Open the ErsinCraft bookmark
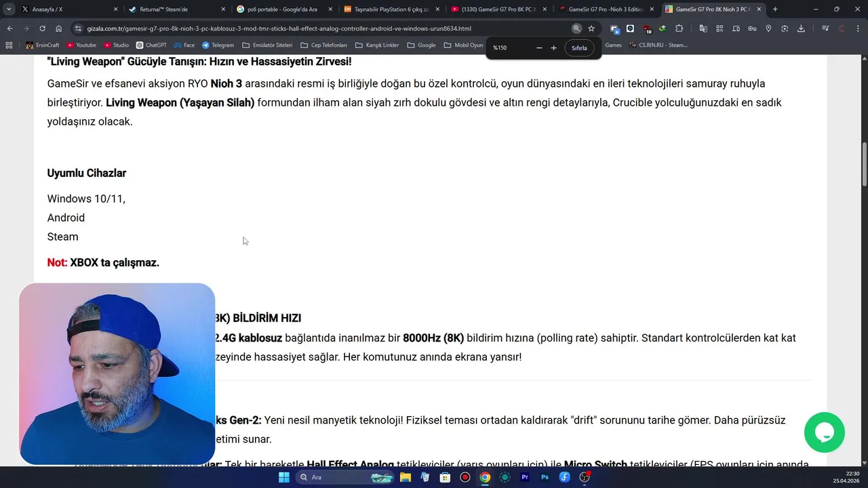This screenshot has width=868, height=488. 43,45
